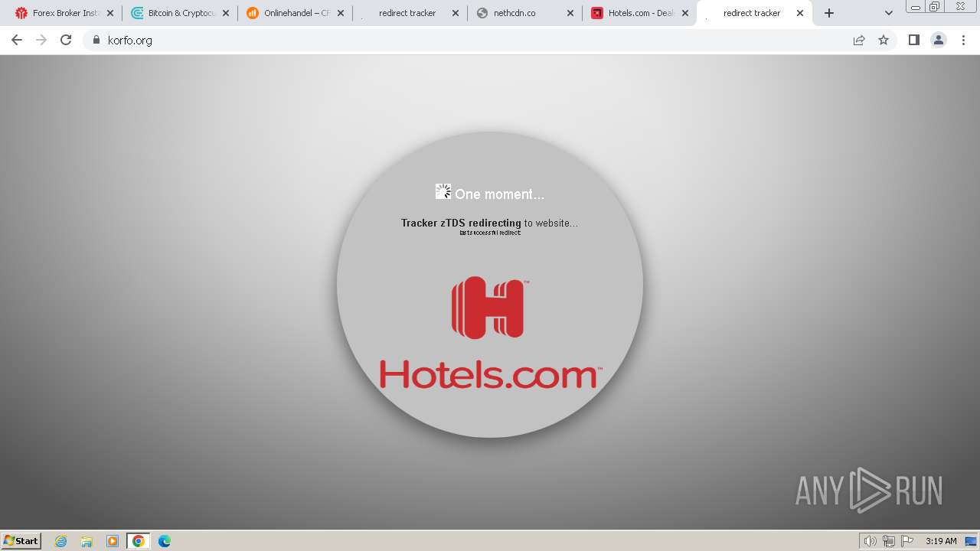The width and height of the screenshot is (980, 551).
Task: Reload the korfo.org page
Action: 66,40
